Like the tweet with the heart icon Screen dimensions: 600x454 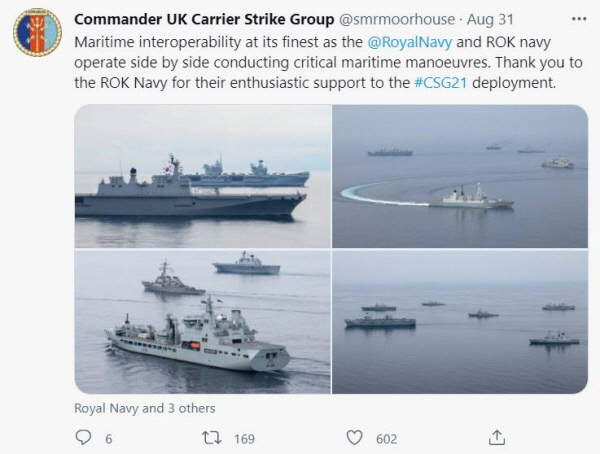click(x=354, y=438)
